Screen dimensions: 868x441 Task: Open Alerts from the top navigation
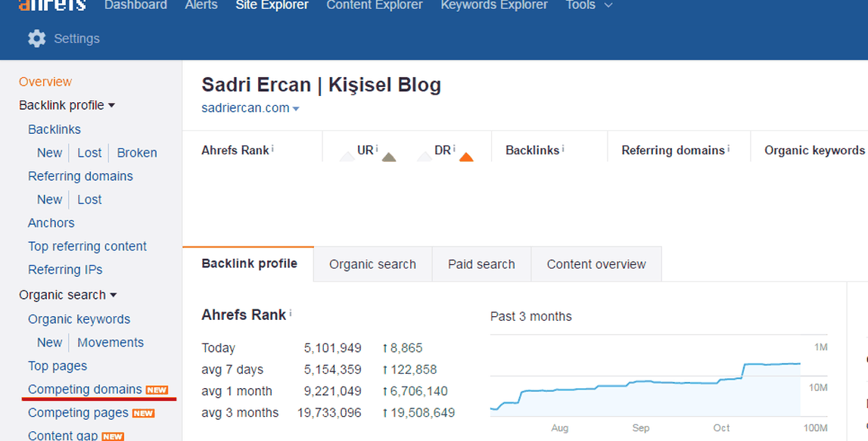201,5
